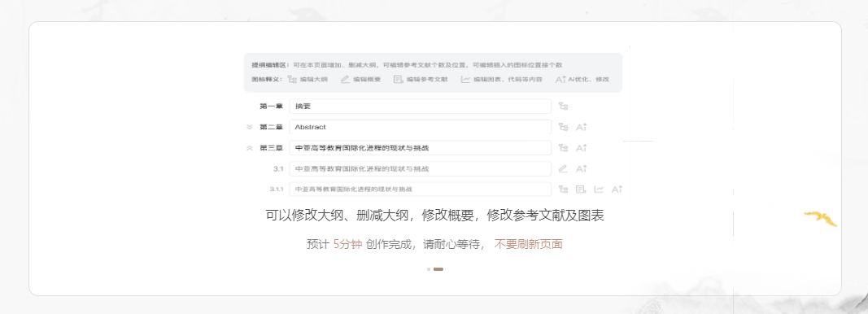Image resolution: width=868 pixels, height=314 pixels.
Task: Click the legend document icon beside 编辑参考文献
Action: tap(398, 79)
